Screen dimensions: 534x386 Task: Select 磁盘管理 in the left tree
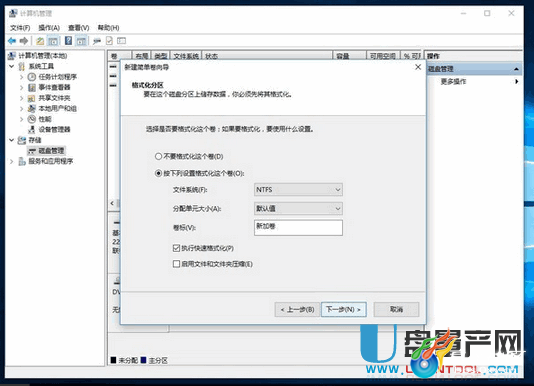coord(51,151)
